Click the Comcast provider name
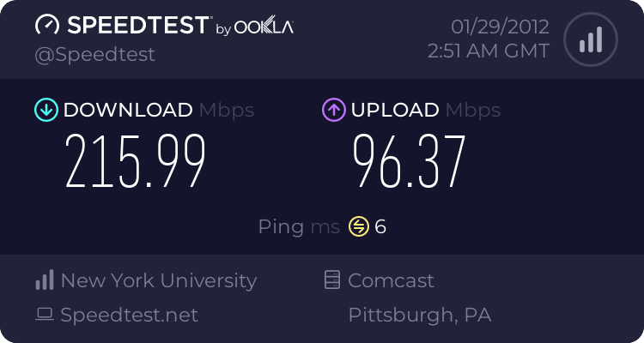 point(391,280)
